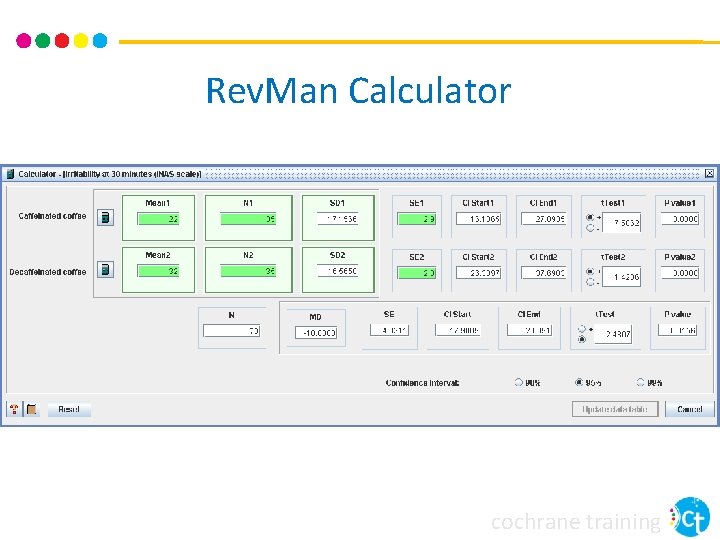Click the overall CI End field
This screenshot has height=540, width=720.
[x=529, y=330]
